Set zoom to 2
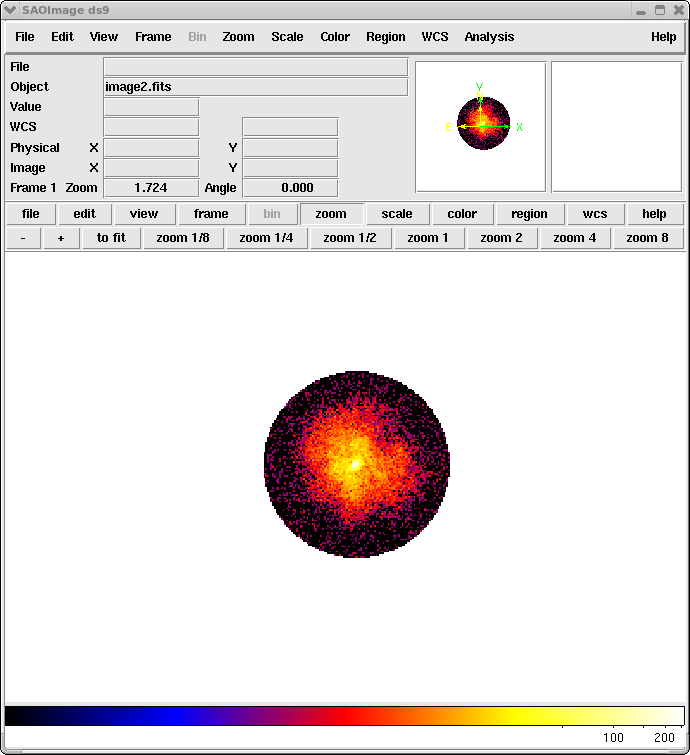The width and height of the screenshot is (690, 755). [501, 238]
